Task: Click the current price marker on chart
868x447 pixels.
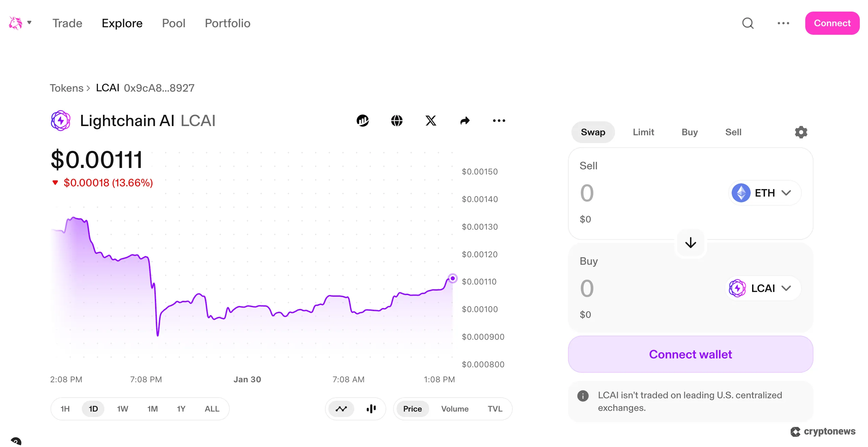Action: pyautogui.click(x=453, y=278)
